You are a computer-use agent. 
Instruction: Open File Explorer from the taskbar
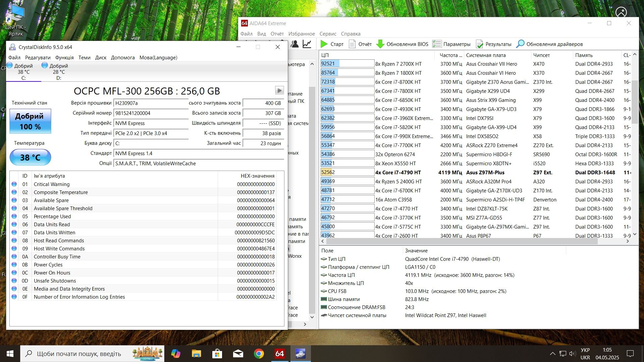coord(196,354)
